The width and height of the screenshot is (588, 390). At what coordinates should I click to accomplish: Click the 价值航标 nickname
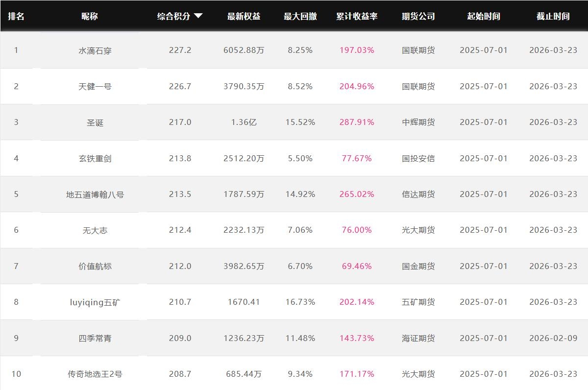click(x=95, y=267)
